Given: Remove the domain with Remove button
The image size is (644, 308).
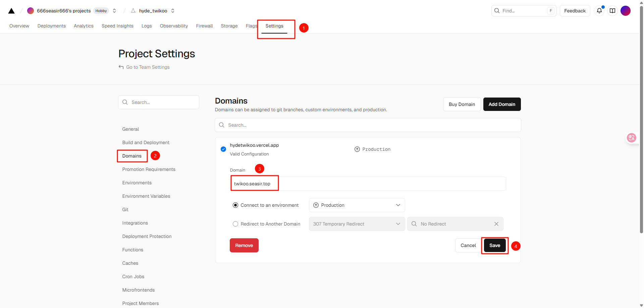Looking at the screenshot, I should tap(244, 245).
